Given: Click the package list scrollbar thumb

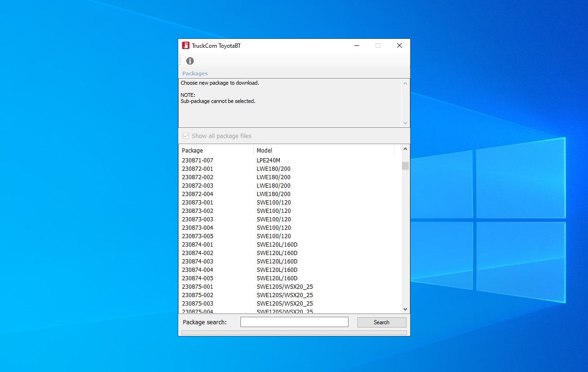Looking at the screenshot, I should pos(406,166).
